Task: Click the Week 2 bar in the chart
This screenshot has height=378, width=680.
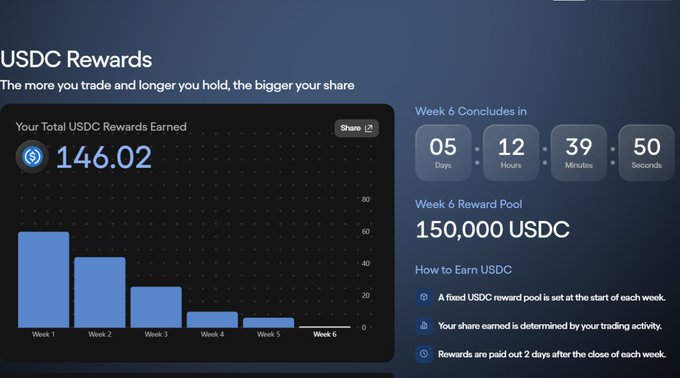Action: [x=100, y=292]
